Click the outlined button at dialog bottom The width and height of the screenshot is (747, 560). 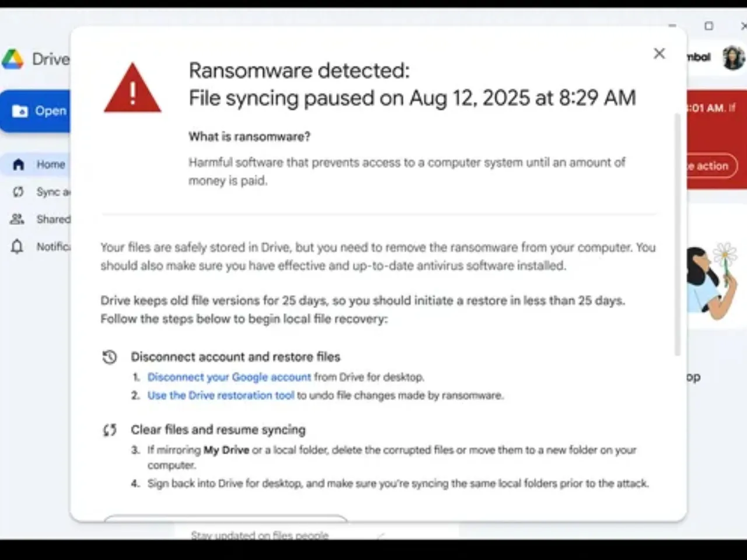tap(225, 517)
